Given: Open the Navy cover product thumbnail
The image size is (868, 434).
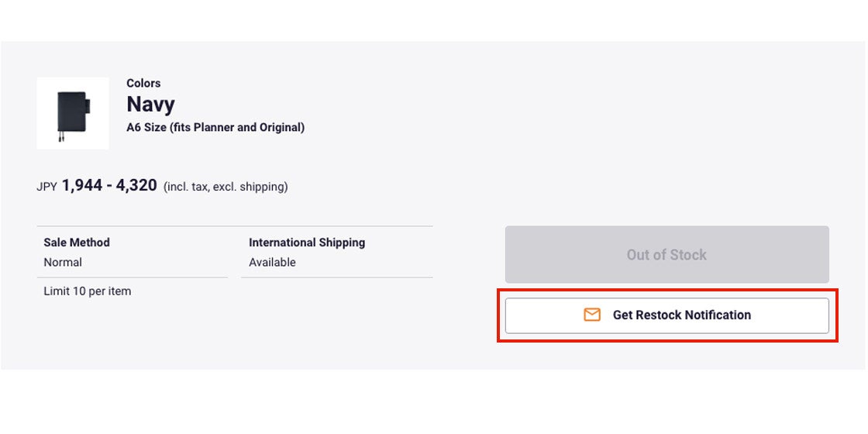Looking at the screenshot, I should pos(72,113).
